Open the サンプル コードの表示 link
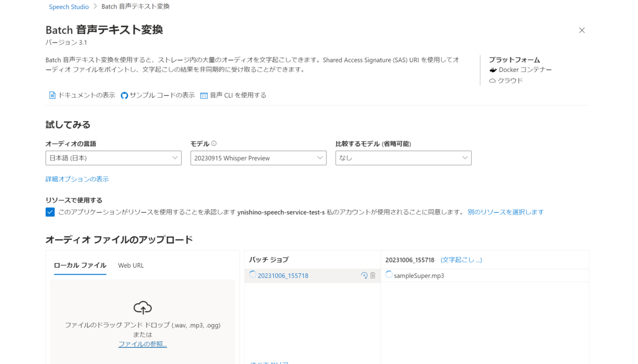The image size is (638, 364). tap(162, 95)
